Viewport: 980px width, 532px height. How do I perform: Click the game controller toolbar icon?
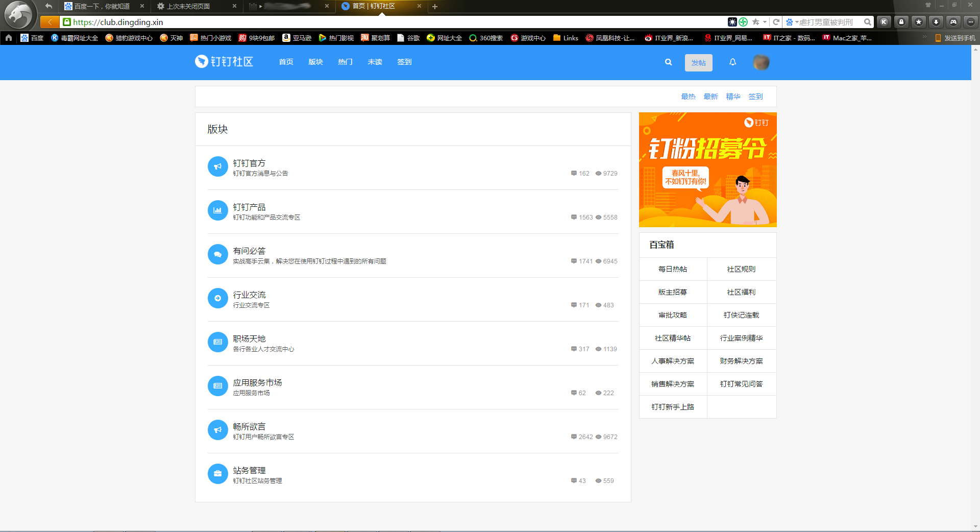953,22
